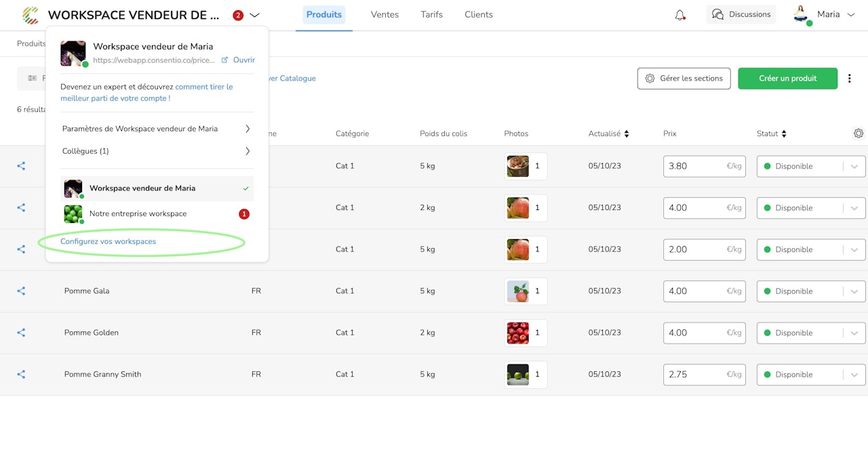Open the three-dot more options menu
This screenshot has height=456, width=868.
click(850, 79)
